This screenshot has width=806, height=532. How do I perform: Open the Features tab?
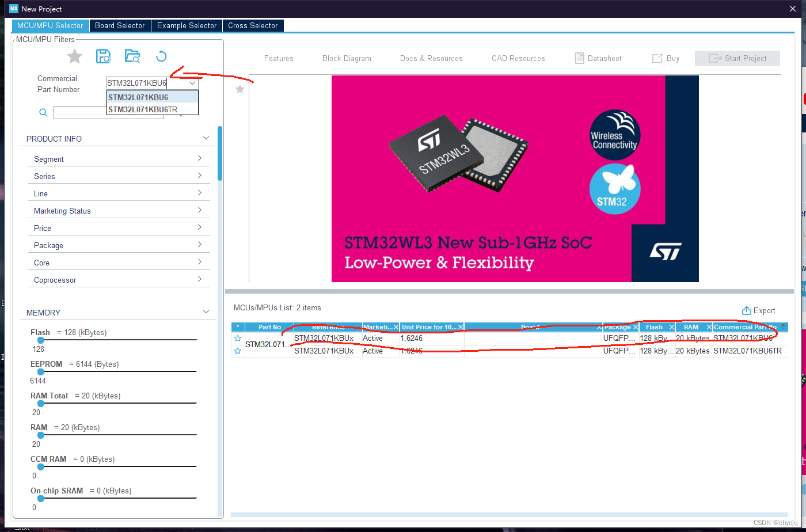pyautogui.click(x=279, y=58)
